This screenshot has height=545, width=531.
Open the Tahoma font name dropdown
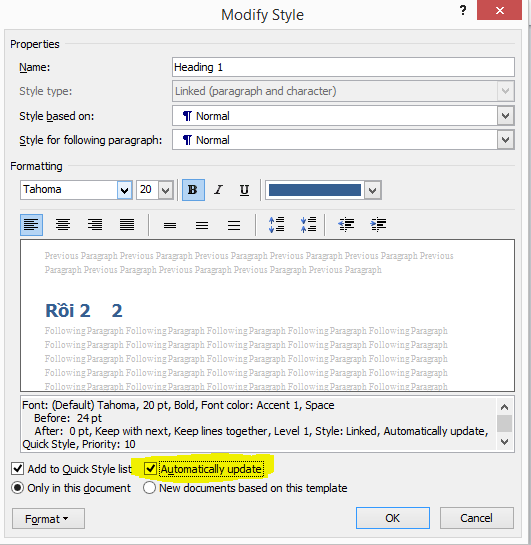coord(124,190)
